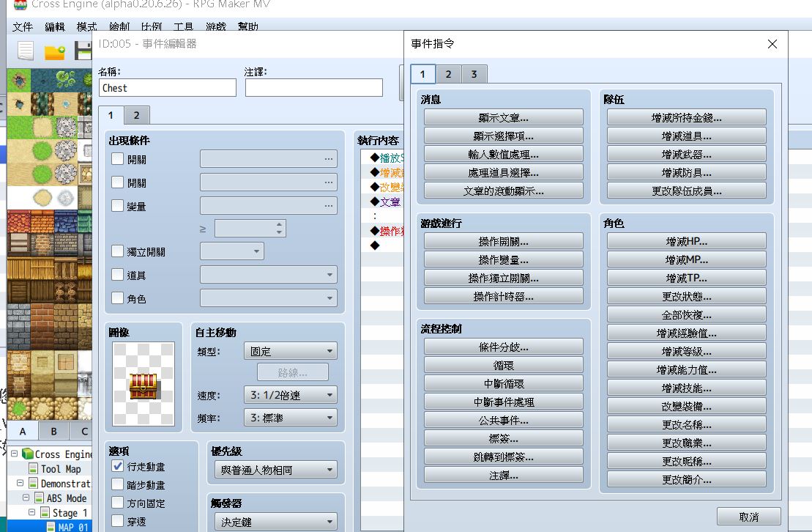Viewport: 812px width, 532px height.
Task: Collapse the Demonstration tree node
Action: click(x=21, y=483)
